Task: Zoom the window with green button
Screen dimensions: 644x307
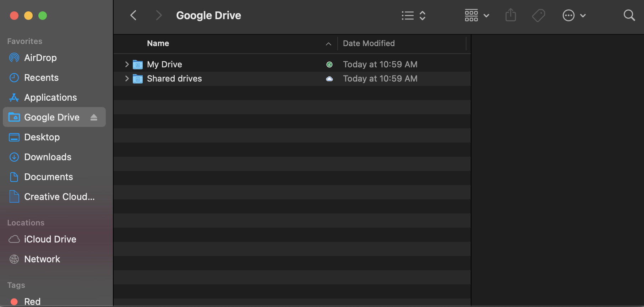Action: pyautogui.click(x=43, y=16)
